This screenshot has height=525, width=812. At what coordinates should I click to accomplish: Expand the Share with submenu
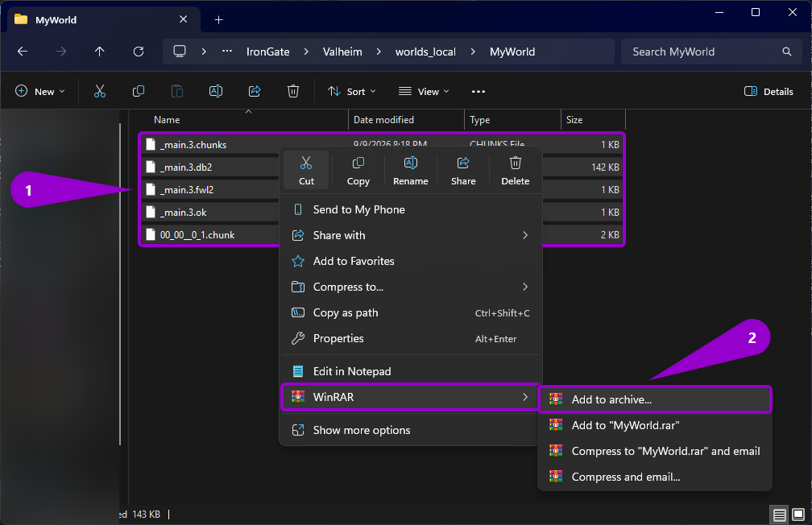(411, 235)
